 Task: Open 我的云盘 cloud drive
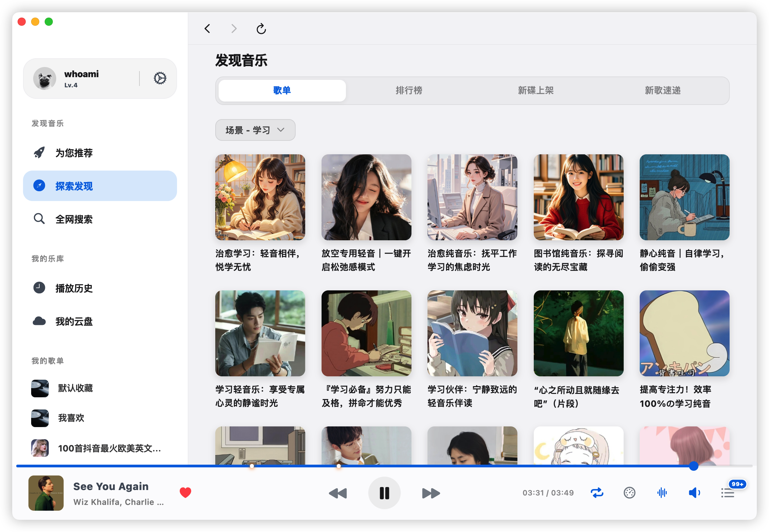(74, 322)
